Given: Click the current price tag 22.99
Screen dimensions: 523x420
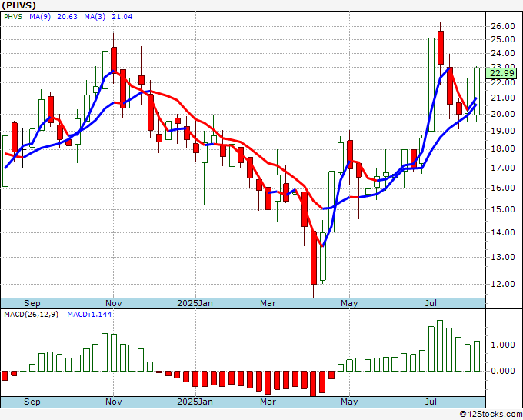Looking at the screenshot, I should [501, 73].
